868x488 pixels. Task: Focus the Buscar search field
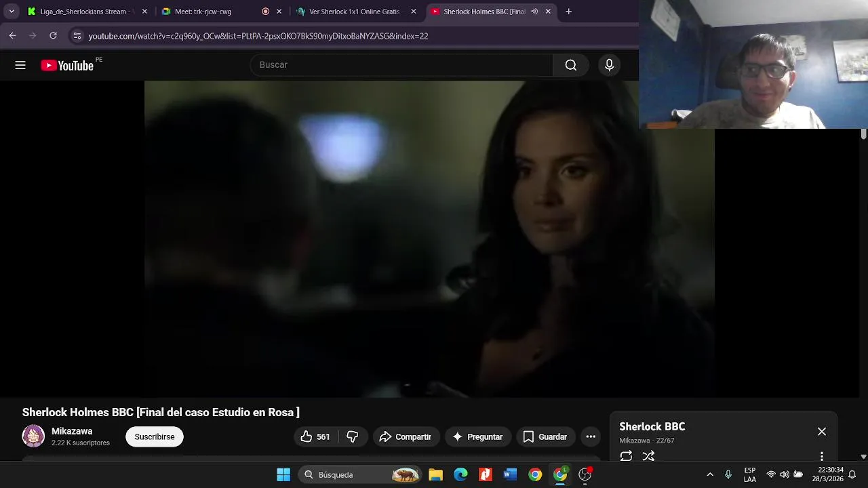(x=401, y=65)
